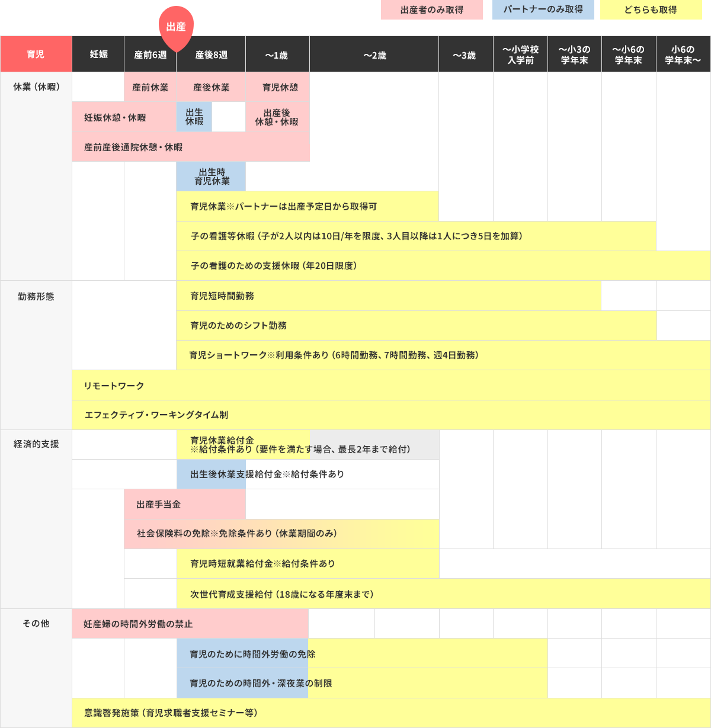This screenshot has height=728, width=711.
Task: Open the 出生時育児休業 block
Action: click(x=212, y=177)
